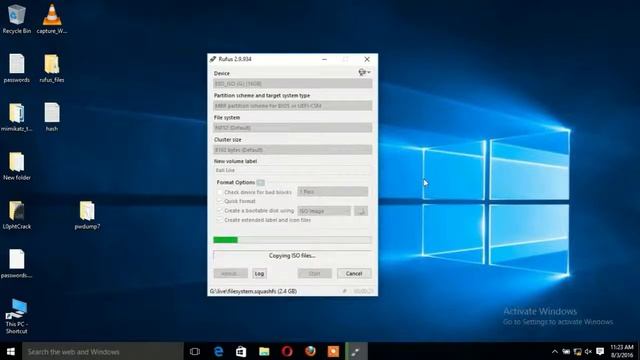Open the Recycle Bin desktop icon

tap(16, 19)
